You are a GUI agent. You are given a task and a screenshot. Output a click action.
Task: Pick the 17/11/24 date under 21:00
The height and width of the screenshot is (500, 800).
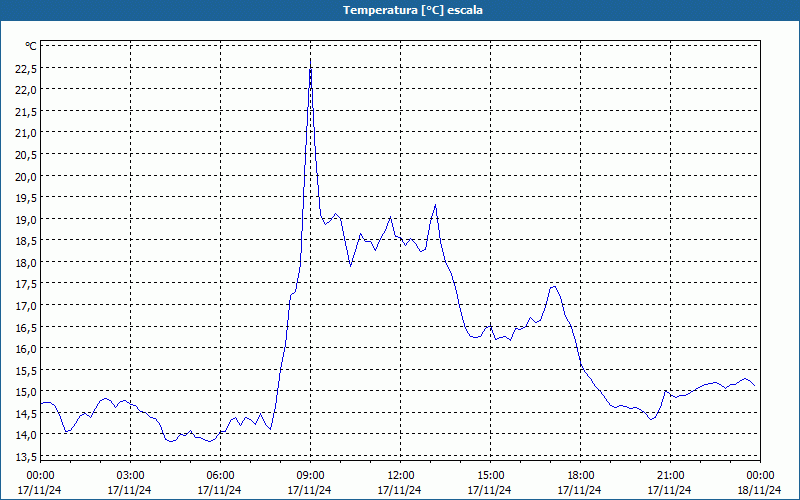click(x=670, y=490)
